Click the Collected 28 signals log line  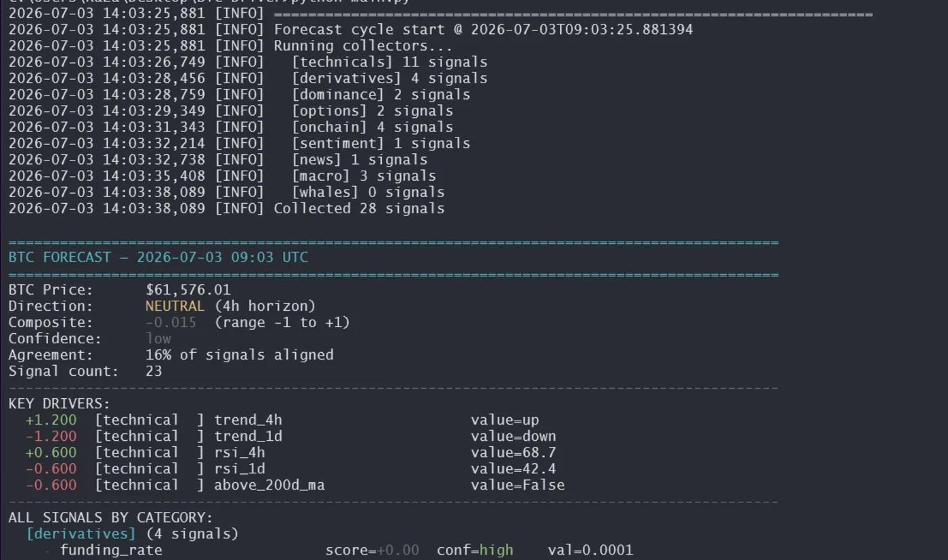tap(359, 209)
